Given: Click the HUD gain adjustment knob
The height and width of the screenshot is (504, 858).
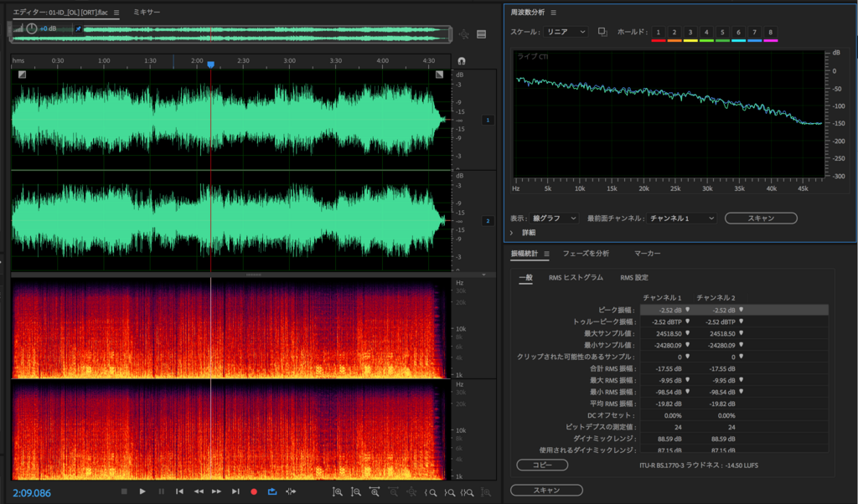Looking at the screenshot, I should (32, 28).
